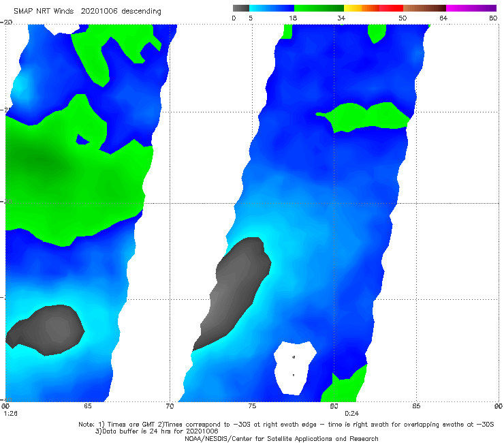Image resolution: width=504 pixels, height=443 pixels.
Task: Click the longitude label "70" on the bottom axis
Action: pyautogui.click(x=170, y=406)
